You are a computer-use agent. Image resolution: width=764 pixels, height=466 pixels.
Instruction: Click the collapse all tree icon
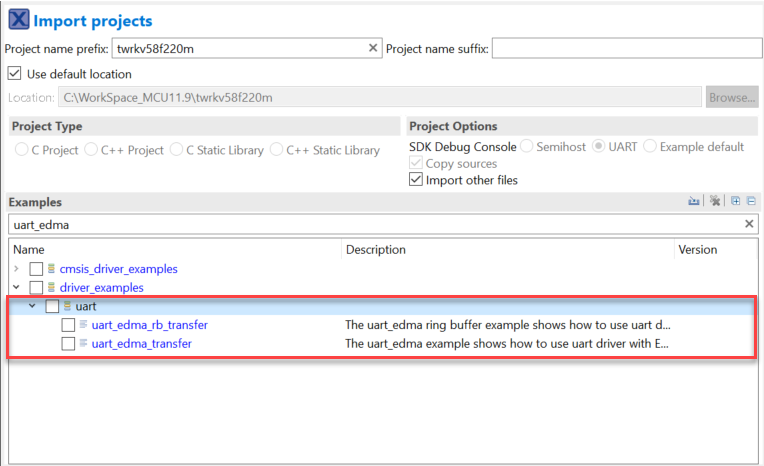[x=751, y=201]
